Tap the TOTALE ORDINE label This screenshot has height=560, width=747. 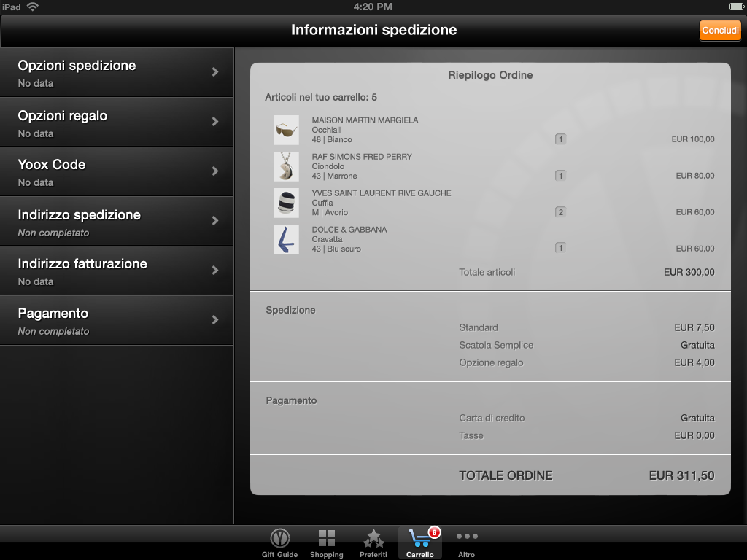coord(506,475)
